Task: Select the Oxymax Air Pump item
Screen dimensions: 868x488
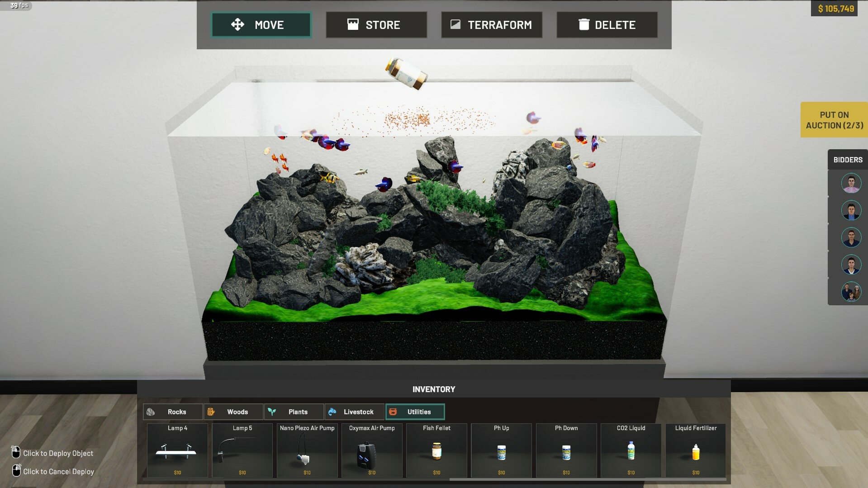Action: (372, 450)
